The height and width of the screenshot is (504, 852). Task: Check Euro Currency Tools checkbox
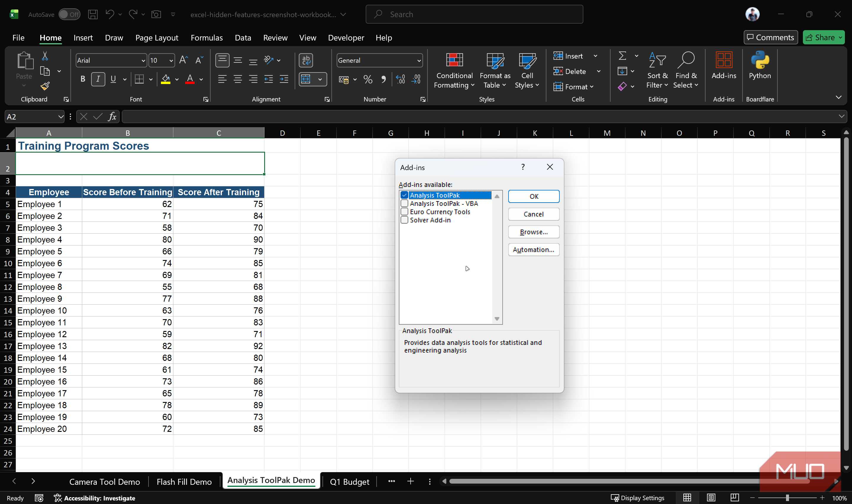(404, 211)
